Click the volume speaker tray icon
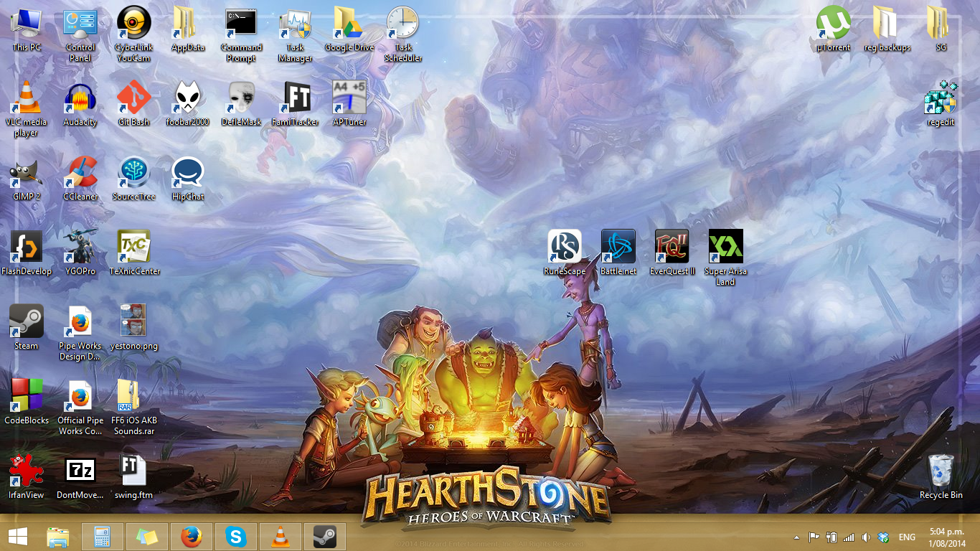Screen dimensions: 980x551 coord(867,537)
